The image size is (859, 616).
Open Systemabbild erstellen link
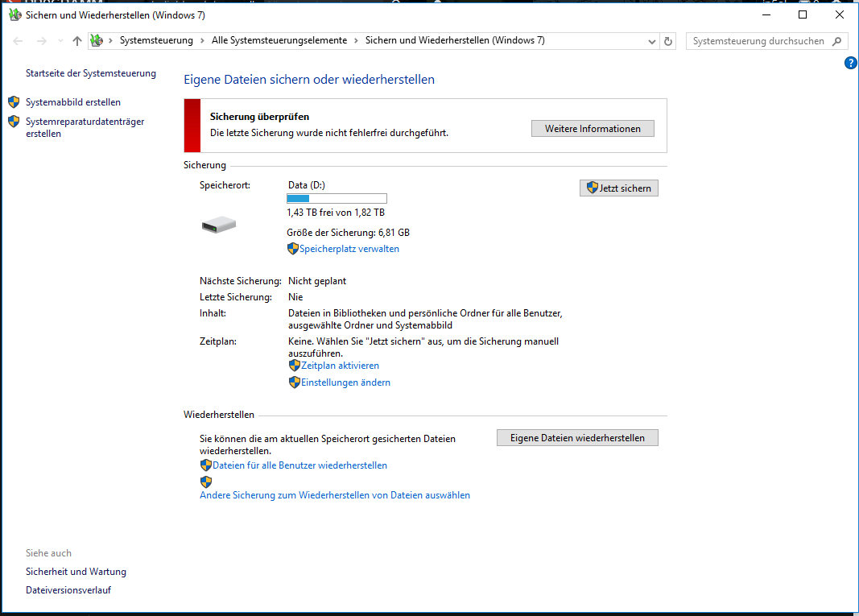(x=73, y=102)
